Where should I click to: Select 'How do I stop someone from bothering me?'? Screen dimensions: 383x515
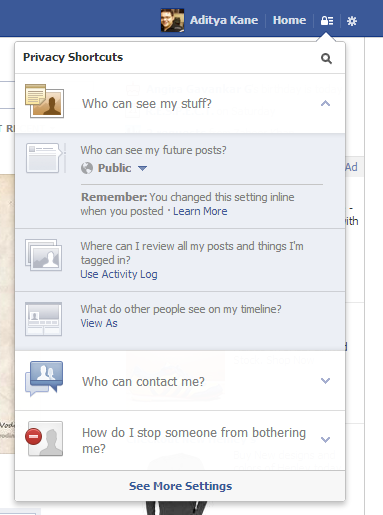(x=194, y=440)
